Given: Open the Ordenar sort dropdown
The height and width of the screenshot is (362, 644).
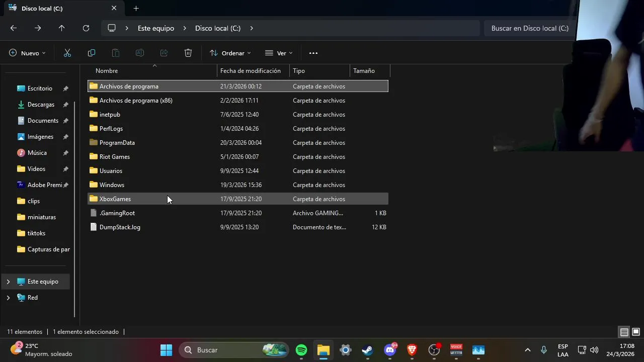Looking at the screenshot, I should coord(230,53).
